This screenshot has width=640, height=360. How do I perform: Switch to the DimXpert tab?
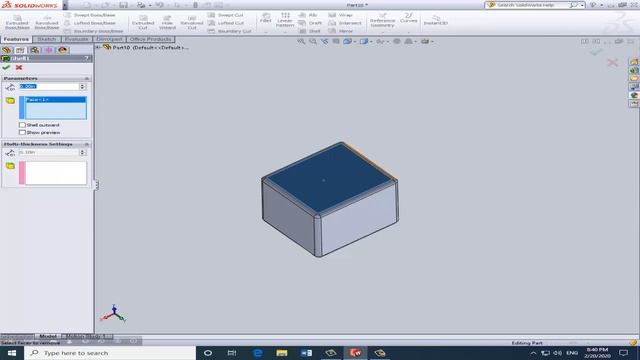point(109,39)
